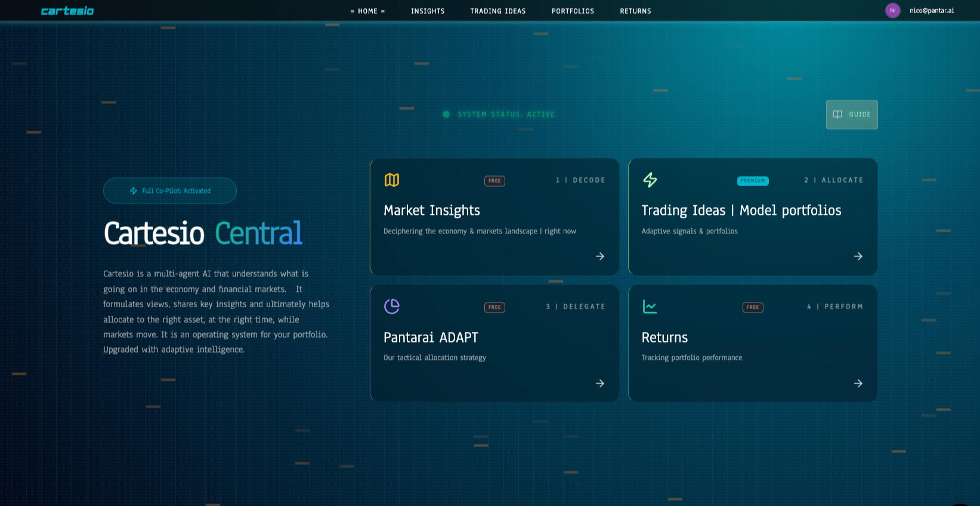Click the Cartesio Central heading
980x506 pixels.
pyautogui.click(x=203, y=233)
